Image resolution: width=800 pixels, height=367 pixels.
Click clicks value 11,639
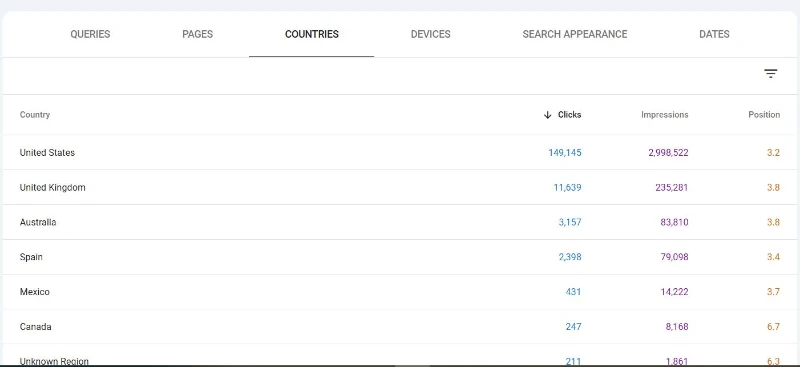coord(567,187)
